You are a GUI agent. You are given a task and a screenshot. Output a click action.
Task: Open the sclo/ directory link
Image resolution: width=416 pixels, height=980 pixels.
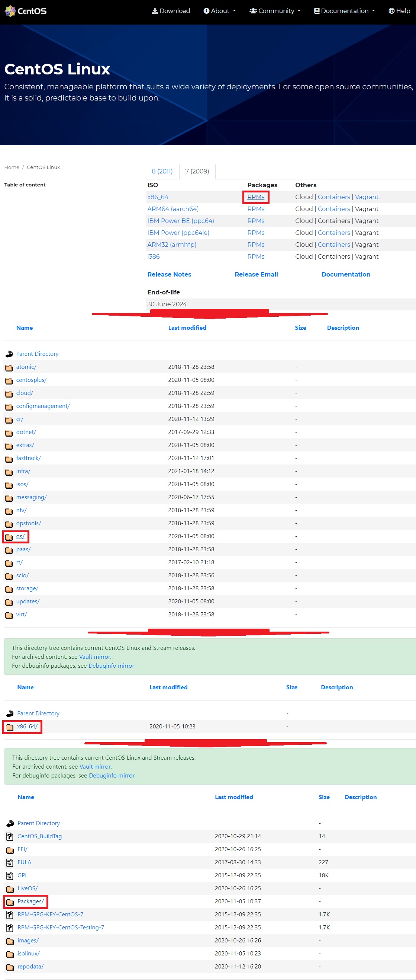tap(22, 575)
